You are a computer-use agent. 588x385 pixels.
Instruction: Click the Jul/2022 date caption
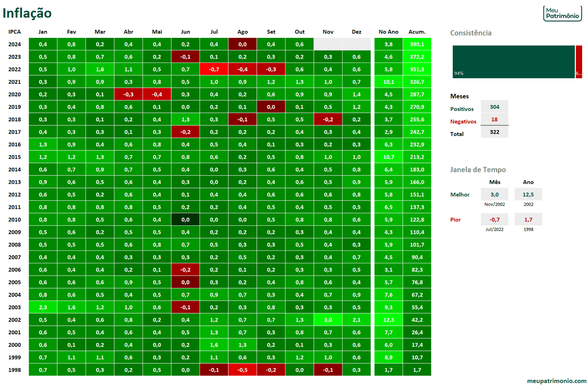[495, 229]
